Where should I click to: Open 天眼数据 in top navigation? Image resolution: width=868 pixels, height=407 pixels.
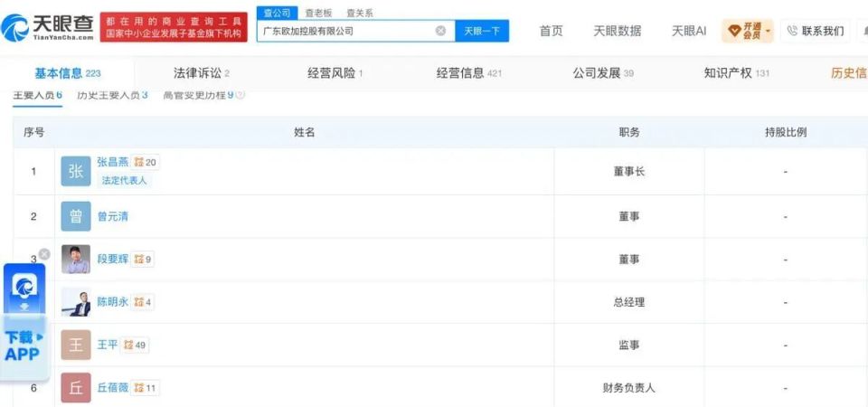tap(618, 31)
